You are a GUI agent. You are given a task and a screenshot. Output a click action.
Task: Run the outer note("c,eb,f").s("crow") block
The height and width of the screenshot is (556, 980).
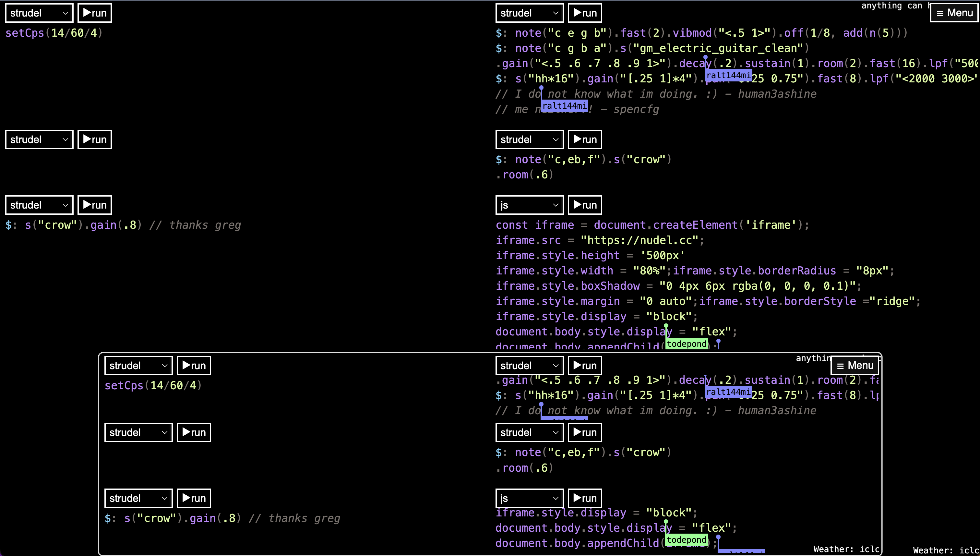(x=585, y=139)
